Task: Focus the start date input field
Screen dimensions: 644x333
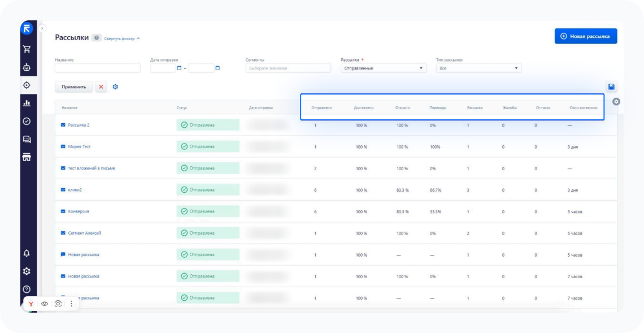Action: [x=163, y=68]
